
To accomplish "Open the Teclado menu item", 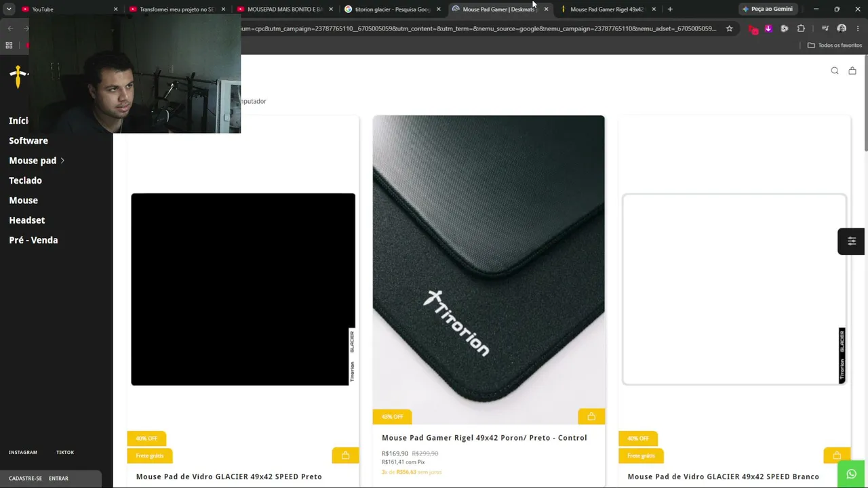I will [25, 180].
